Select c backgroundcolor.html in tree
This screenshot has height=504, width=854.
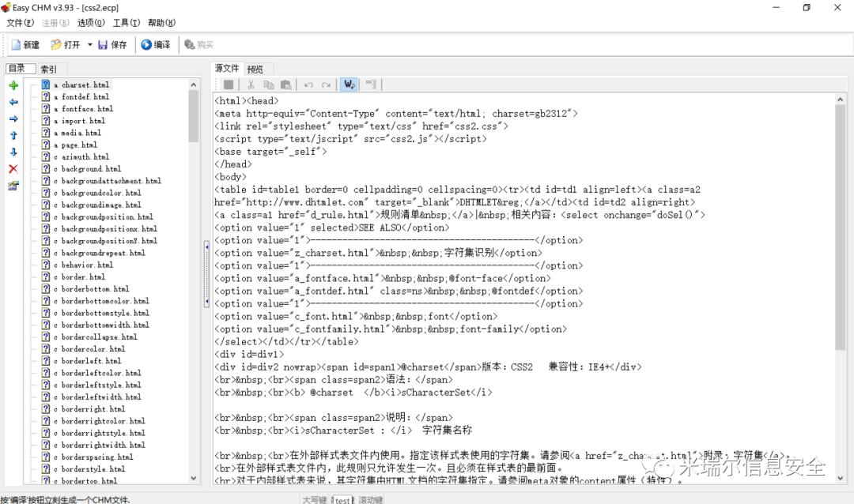97,193
